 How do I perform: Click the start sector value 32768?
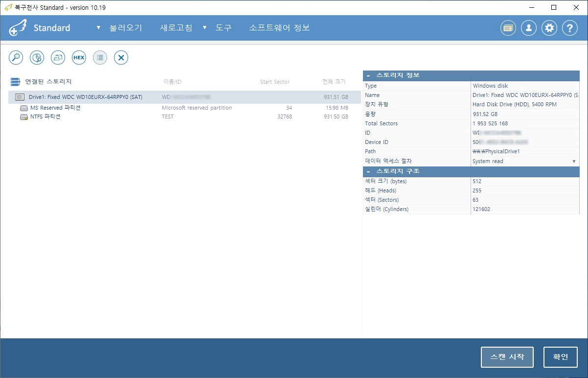coord(284,117)
